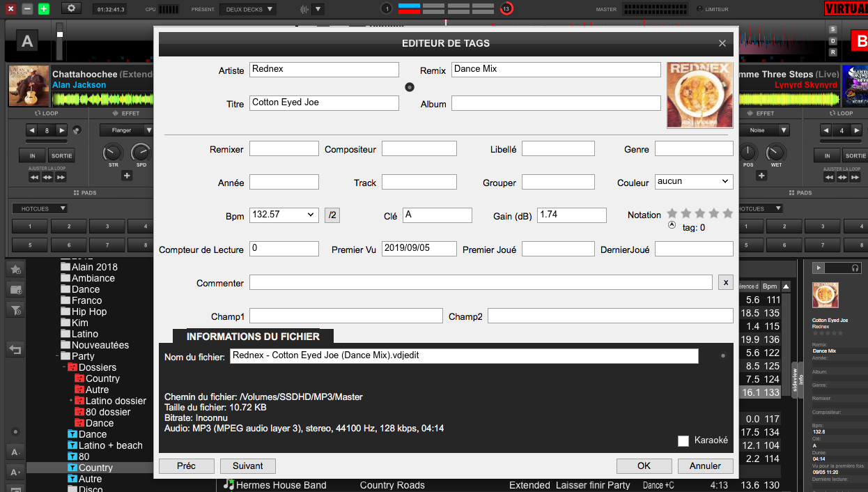Click the favorite folder star icon in browser sidebar
The height and width of the screenshot is (492, 868).
pyautogui.click(x=15, y=268)
